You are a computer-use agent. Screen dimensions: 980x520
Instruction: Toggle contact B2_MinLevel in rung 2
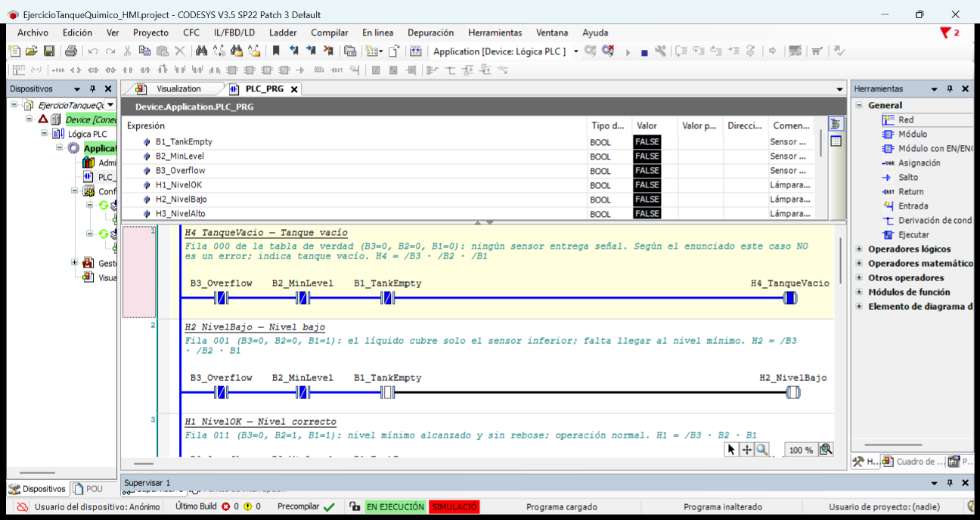[302, 392]
